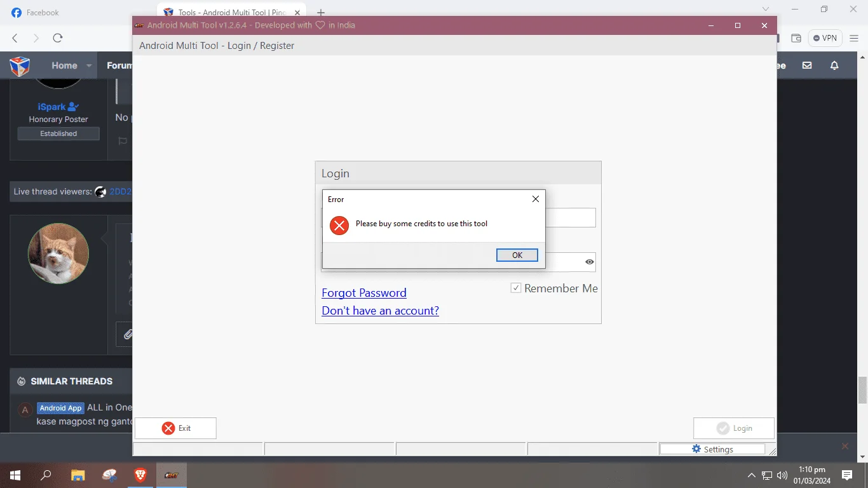Open File Explorer from the taskbar
The width and height of the screenshot is (868, 488).
(x=78, y=475)
